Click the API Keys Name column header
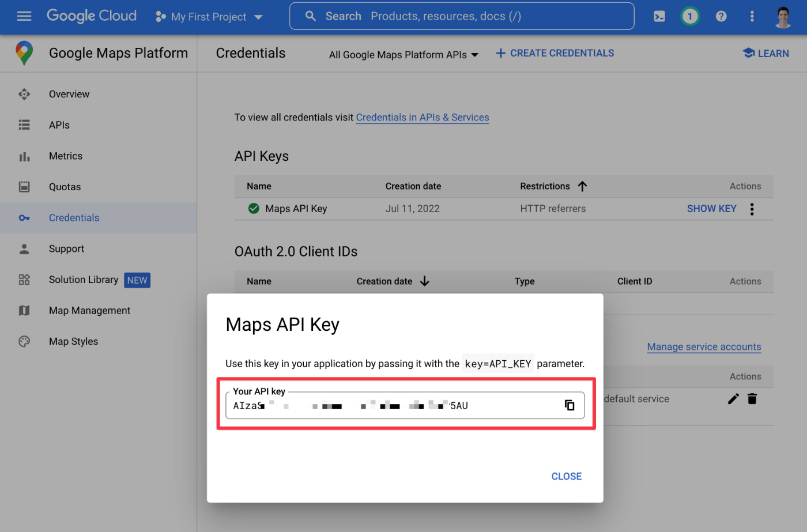 [x=259, y=186]
